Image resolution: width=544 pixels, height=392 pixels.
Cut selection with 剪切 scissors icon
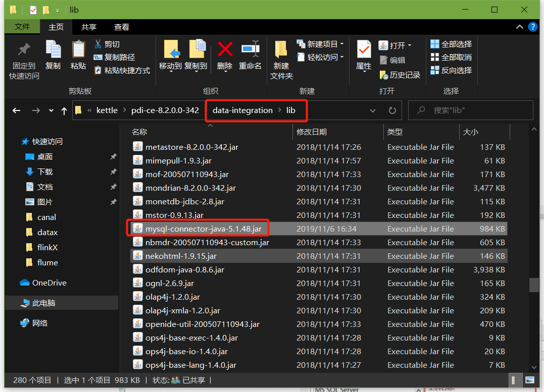[107, 44]
